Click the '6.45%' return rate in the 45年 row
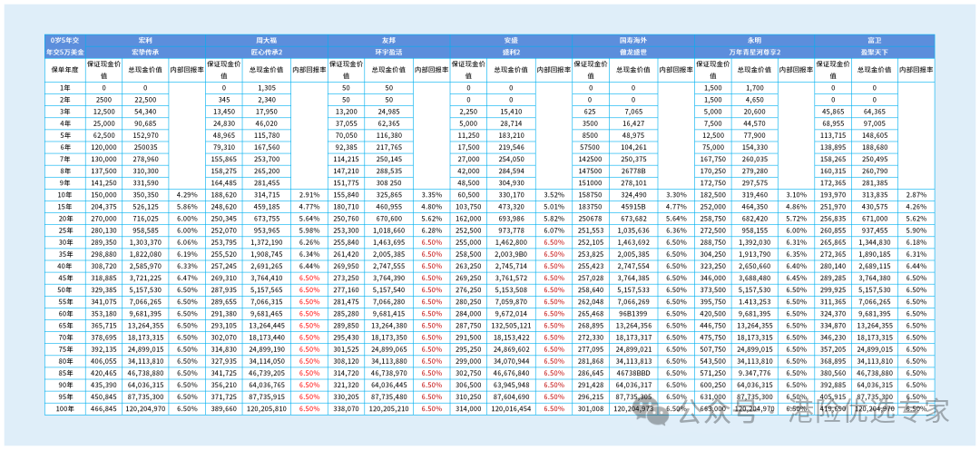 pos(796,279)
